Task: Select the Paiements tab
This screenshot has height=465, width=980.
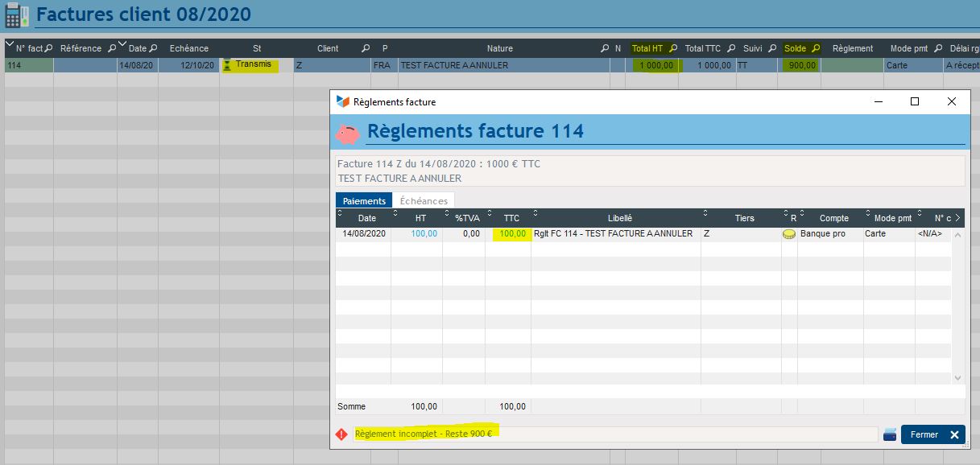Action: 364,200
